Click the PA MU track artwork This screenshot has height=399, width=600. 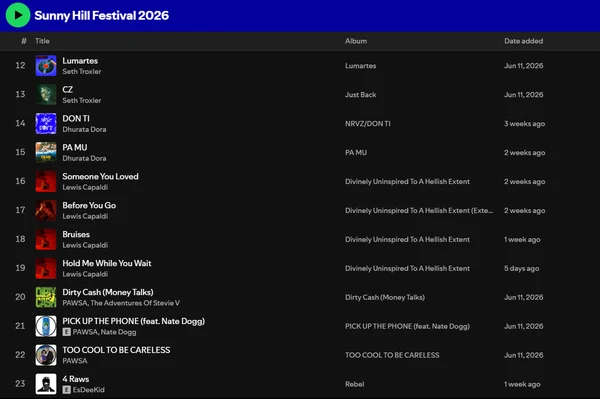(x=46, y=152)
